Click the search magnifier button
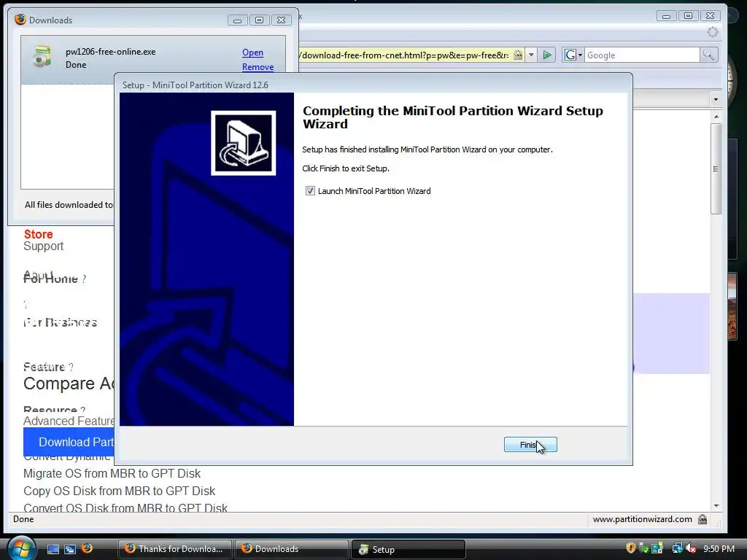The image size is (747, 560). coord(708,55)
